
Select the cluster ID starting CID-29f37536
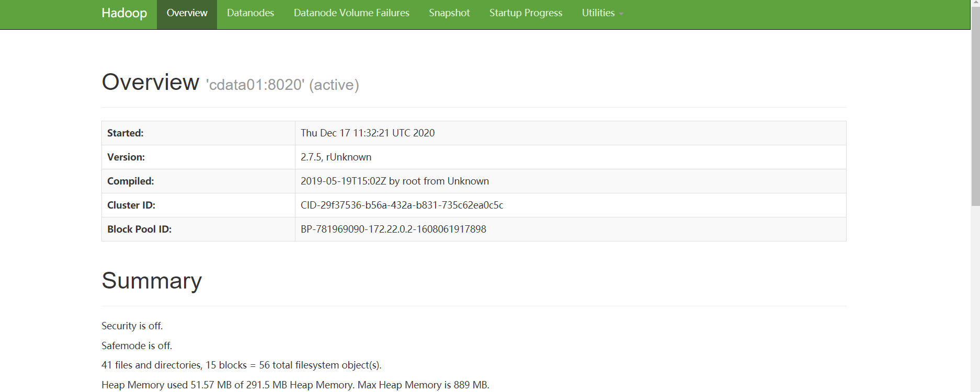[x=402, y=205]
